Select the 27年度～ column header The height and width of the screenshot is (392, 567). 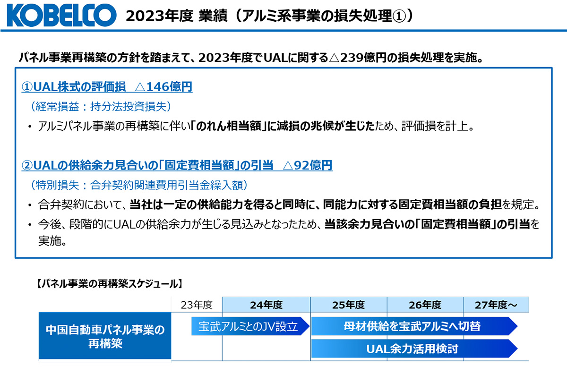pos(496,305)
